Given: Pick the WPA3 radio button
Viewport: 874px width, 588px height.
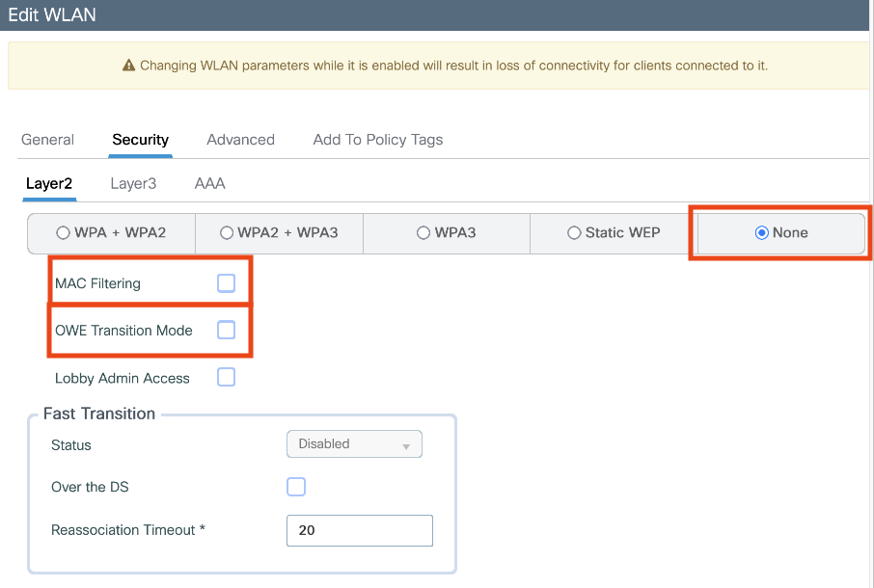Looking at the screenshot, I should 423,233.
